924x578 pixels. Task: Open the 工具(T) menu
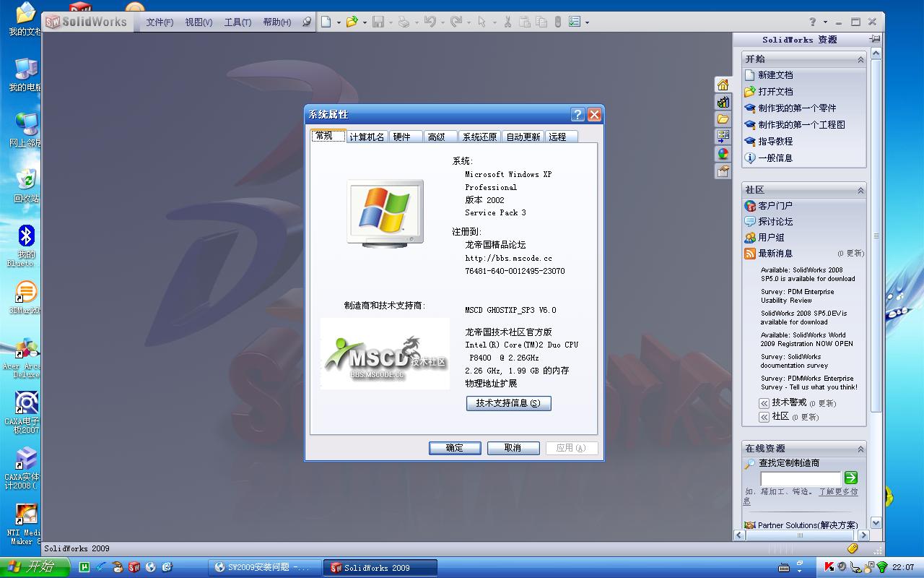pos(237,22)
